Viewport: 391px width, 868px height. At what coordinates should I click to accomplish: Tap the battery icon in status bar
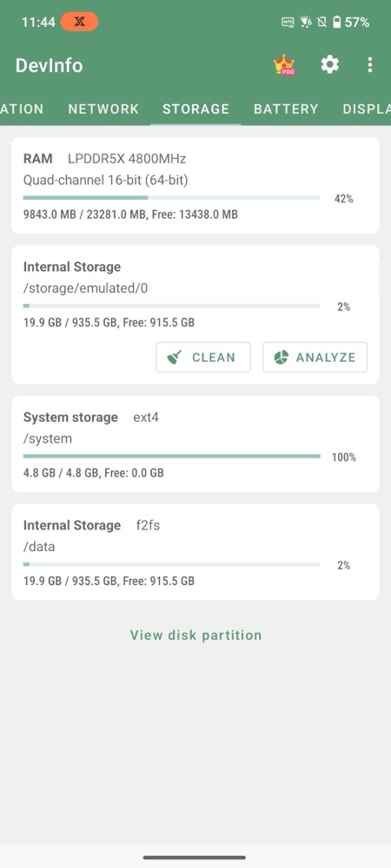(337, 23)
